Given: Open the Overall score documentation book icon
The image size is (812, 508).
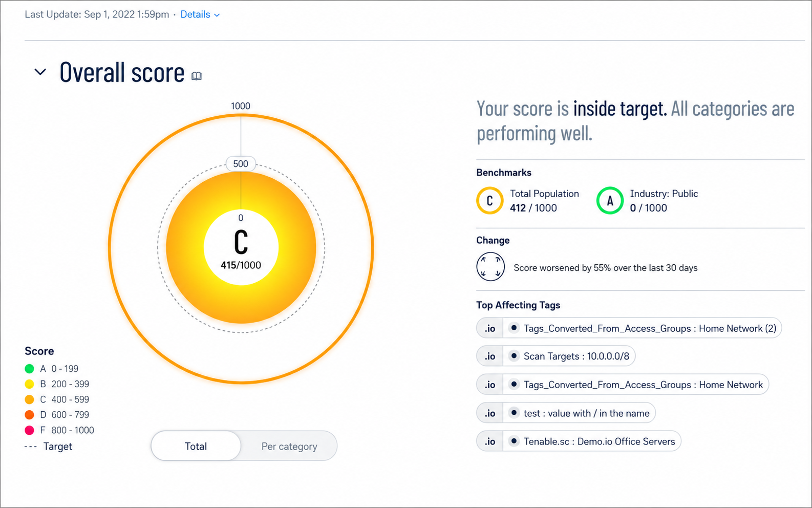Looking at the screenshot, I should (x=197, y=76).
